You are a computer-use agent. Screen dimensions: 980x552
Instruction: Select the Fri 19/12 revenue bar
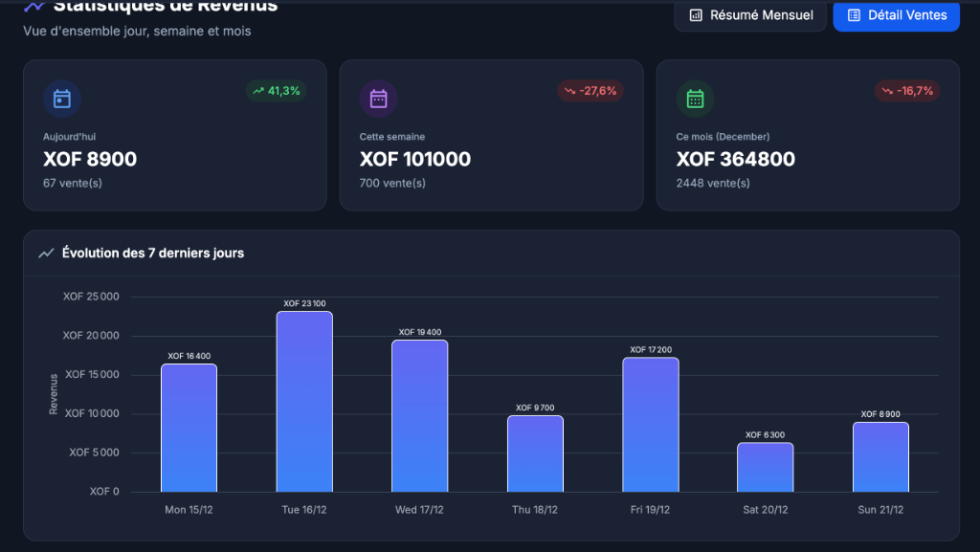tap(651, 425)
